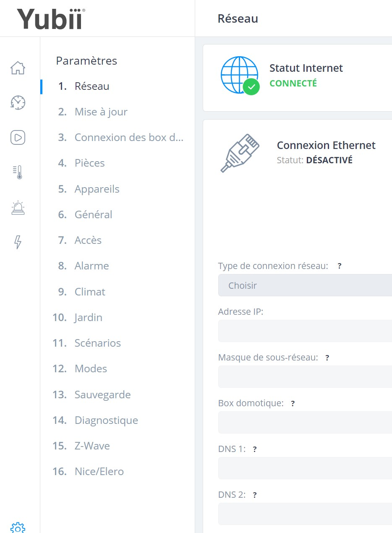
Task: Open the energy lightning bolt icon
Action: (18, 242)
